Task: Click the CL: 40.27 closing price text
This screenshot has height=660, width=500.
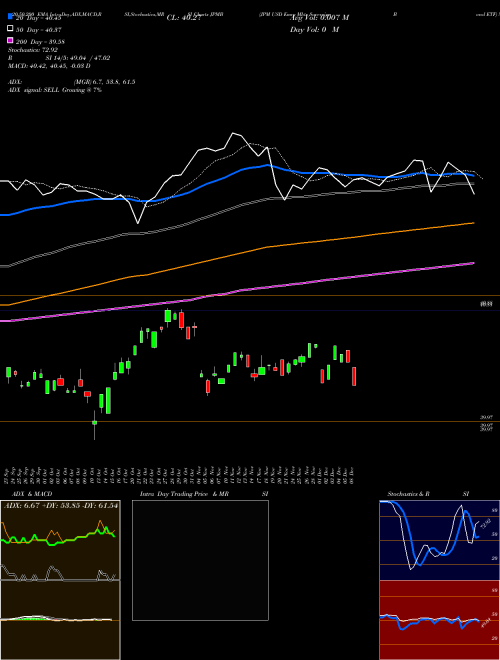Action: 184,18
